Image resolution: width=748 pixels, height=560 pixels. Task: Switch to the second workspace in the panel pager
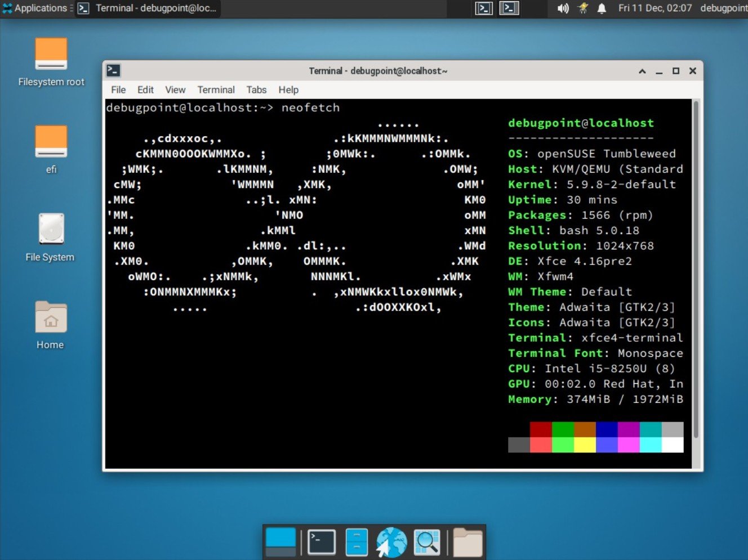[x=509, y=8]
